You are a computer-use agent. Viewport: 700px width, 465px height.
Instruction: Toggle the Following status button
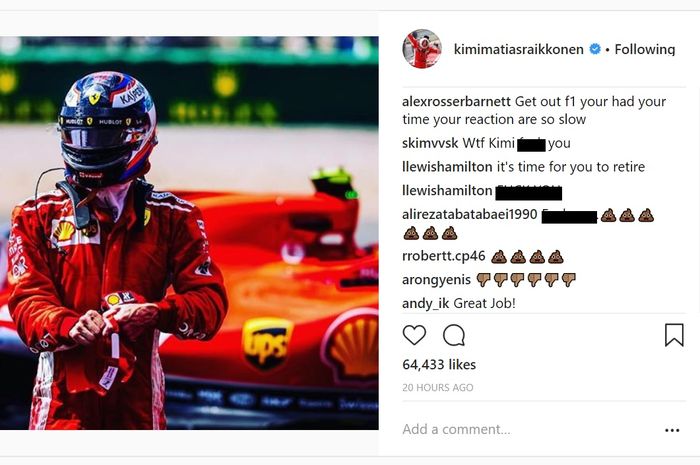pos(645,49)
